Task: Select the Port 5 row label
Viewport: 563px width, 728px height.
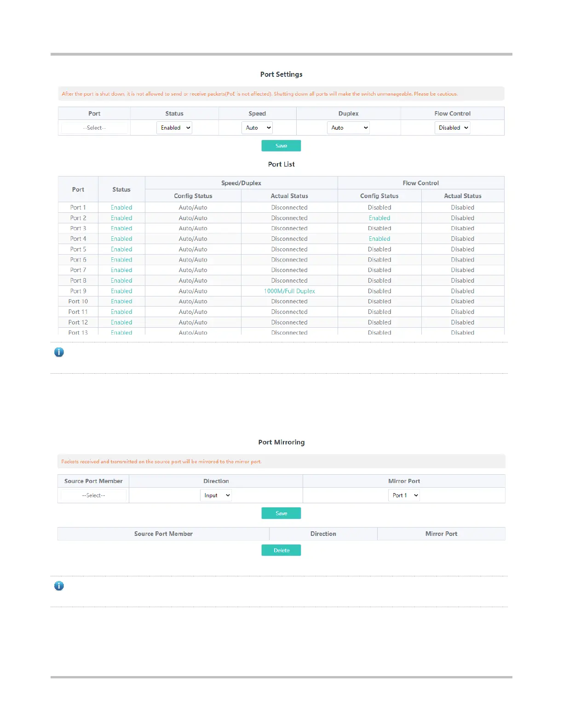Action: click(78, 249)
